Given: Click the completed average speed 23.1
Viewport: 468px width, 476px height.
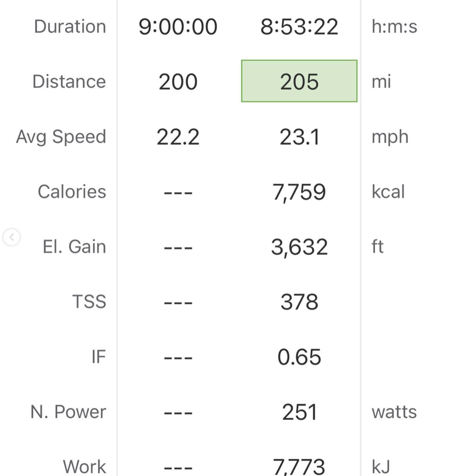Looking at the screenshot, I should click(299, 137).
